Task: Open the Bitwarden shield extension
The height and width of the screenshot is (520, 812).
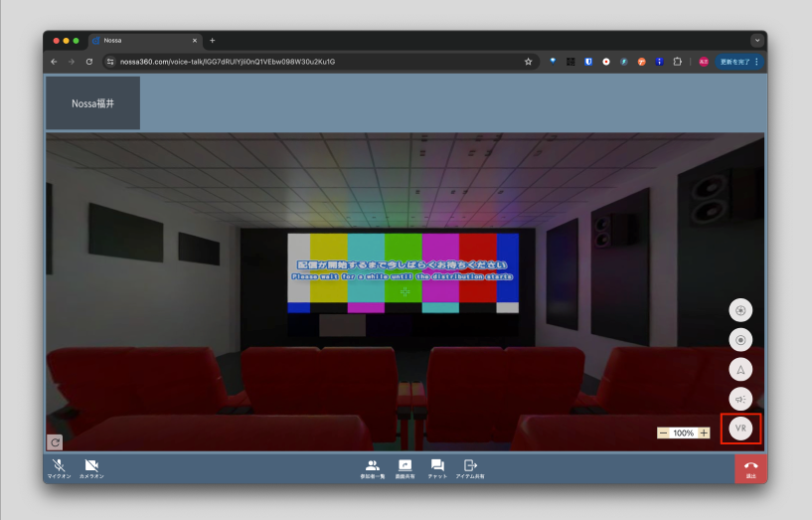Action: tap(588, 62)
